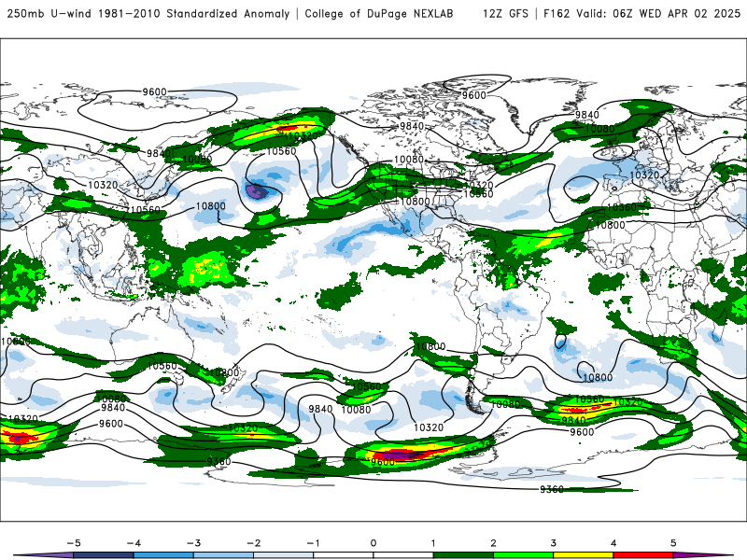Pick the dark green segment between 1 and 2
This screenshot has height=560, width=747.
[463, 555]
